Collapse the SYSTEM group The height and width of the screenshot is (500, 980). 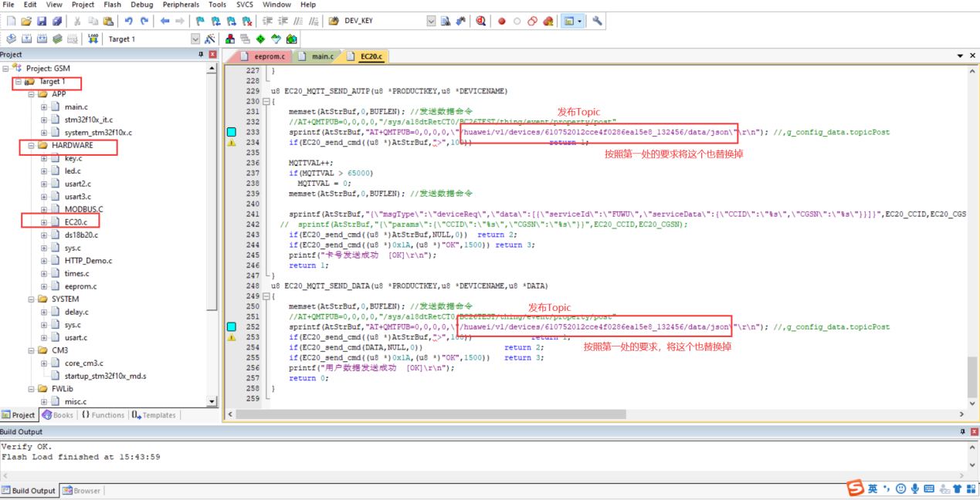pyautogui.click(x=32, y=299)
